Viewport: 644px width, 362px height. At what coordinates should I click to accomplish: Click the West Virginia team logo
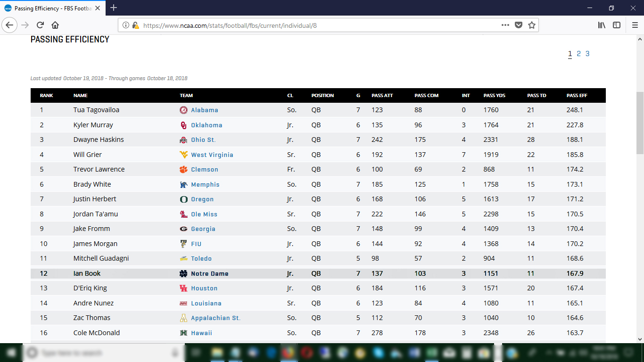[x=183, y=155]
